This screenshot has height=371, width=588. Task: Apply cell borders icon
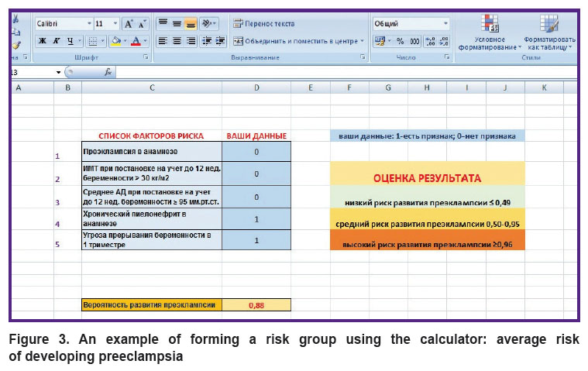tap(92, 41)
